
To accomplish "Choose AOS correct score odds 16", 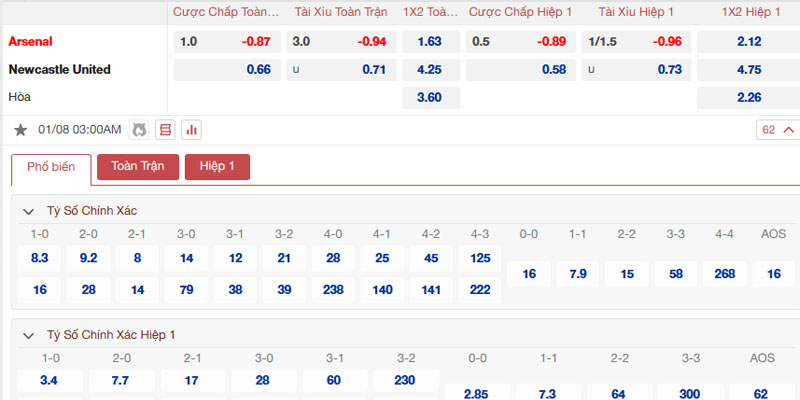I will coord(774,274).
